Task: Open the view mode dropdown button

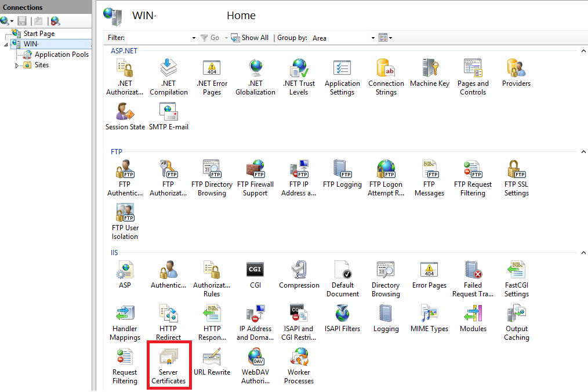Action: 386,38
